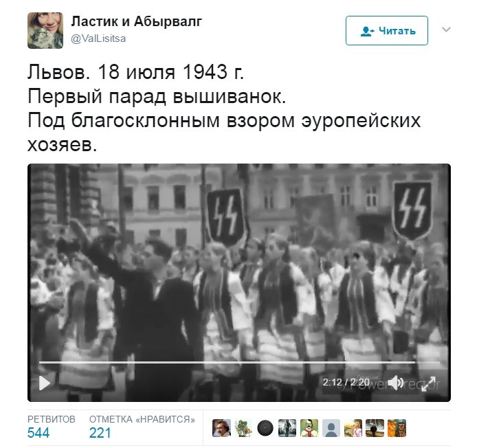This screenshot has height=448, width=479.
Task: Open the soldier-figure liker avatar
Action: pos(287,428)
